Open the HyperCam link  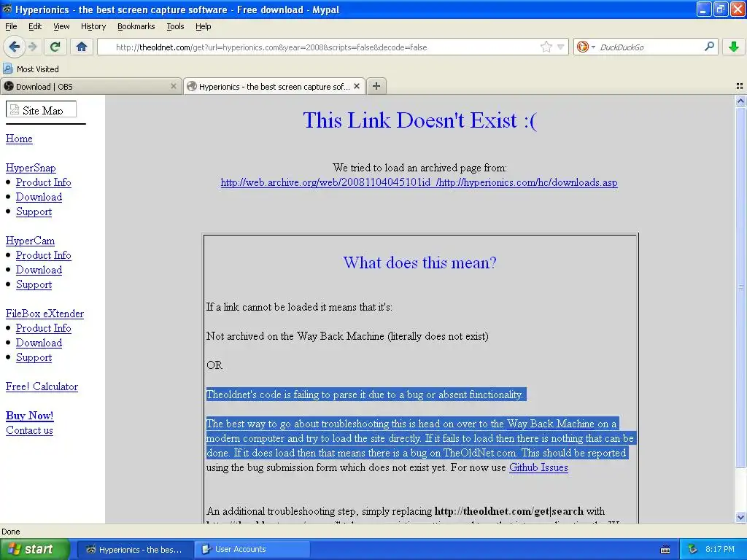click(x=30, y=241)
